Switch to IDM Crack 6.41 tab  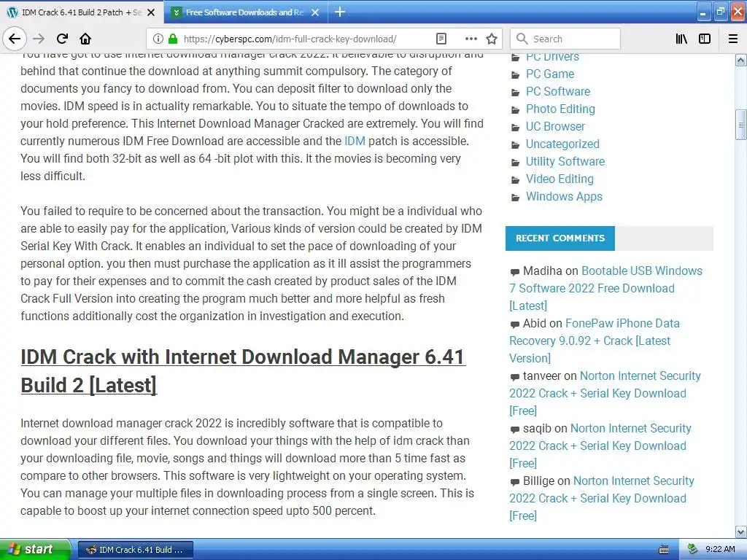click(82, 12)
